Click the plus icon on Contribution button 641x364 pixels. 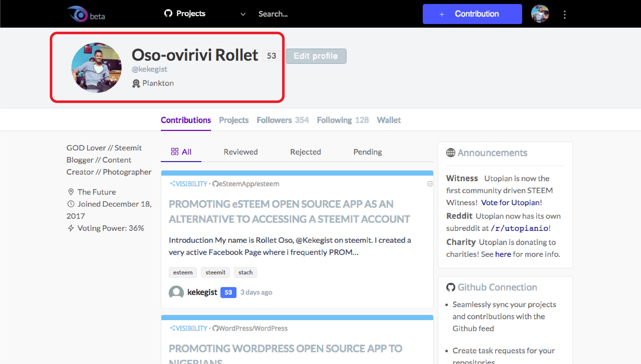coord(442,14)
